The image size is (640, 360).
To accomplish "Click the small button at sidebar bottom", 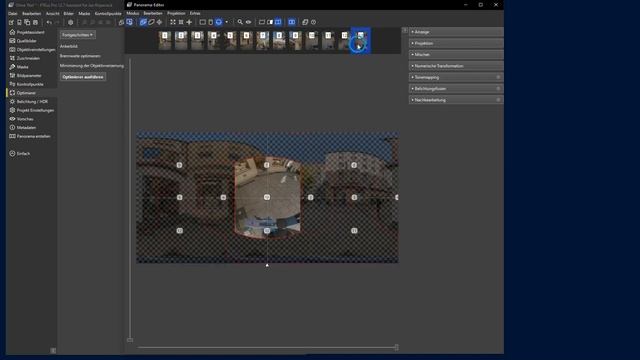I will point(53,351).
